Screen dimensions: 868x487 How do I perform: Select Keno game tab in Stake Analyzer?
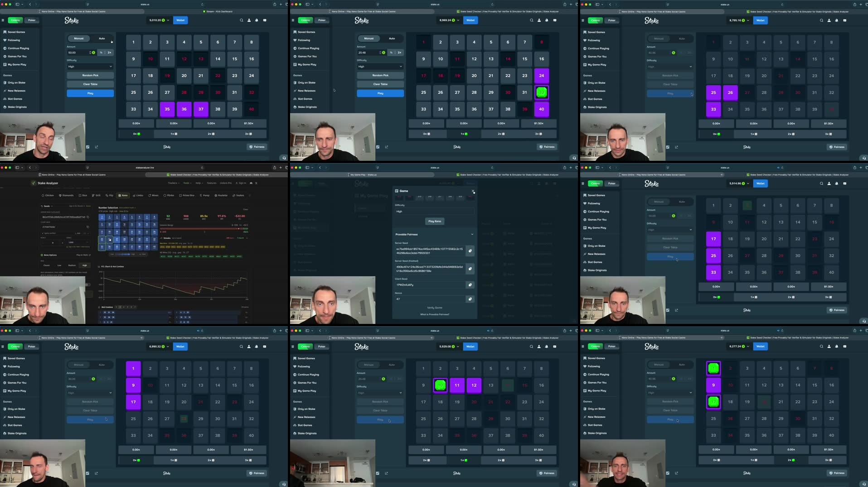pyautogui.click(x=123, y=195)
